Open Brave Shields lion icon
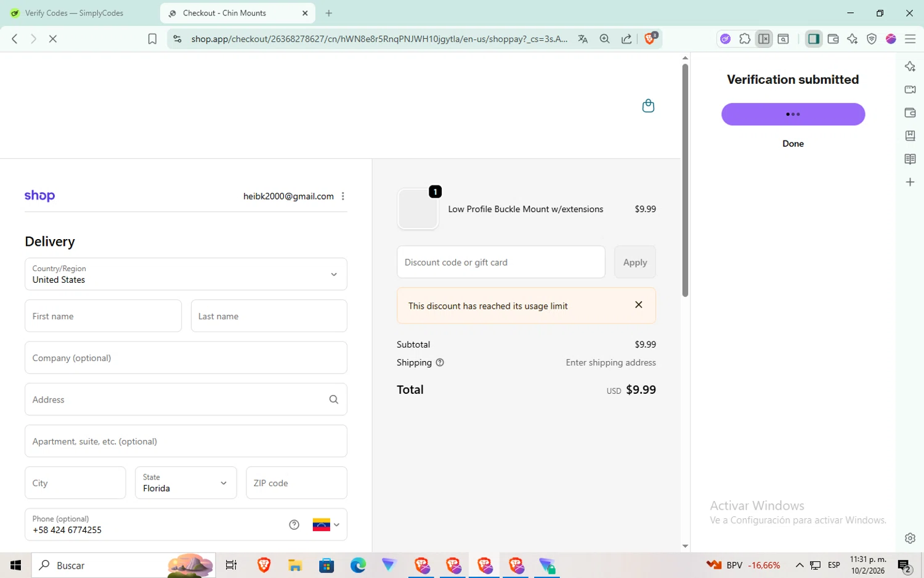The width and height of the screenshot is (924, 578). (650, 39)
